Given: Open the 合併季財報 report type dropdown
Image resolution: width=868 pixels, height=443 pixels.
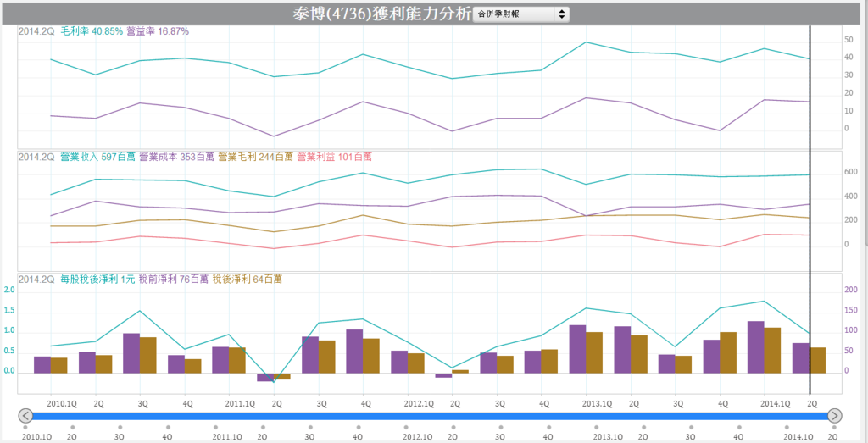Looking at the screenshot, I should coord(521,14).
